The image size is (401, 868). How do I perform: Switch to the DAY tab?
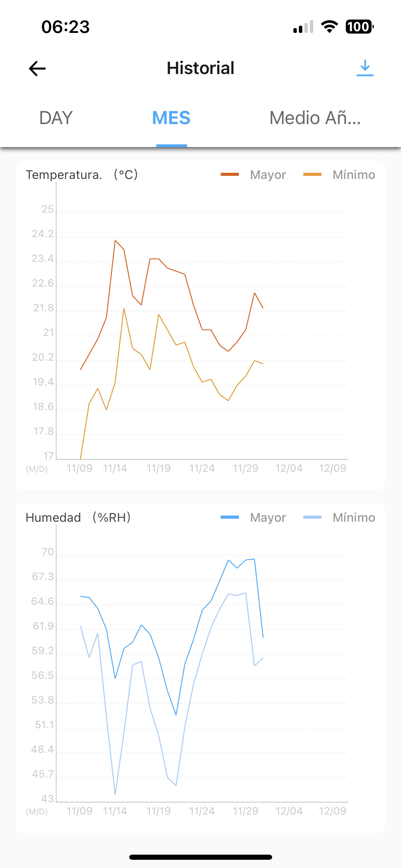[x=56, y=118]
